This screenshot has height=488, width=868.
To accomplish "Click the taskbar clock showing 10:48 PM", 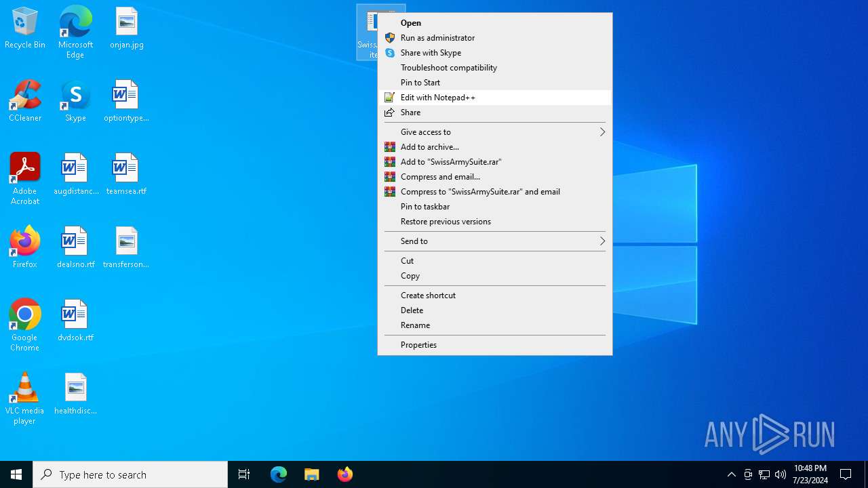I will pos(810,474).
